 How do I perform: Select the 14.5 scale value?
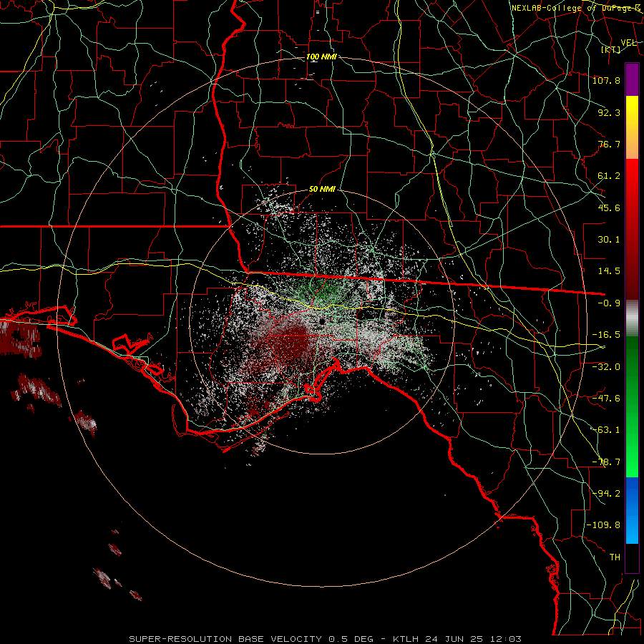point(609,271)
